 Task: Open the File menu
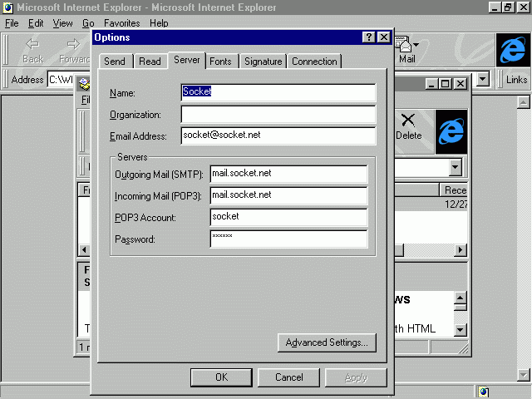(x=12, y=23)
